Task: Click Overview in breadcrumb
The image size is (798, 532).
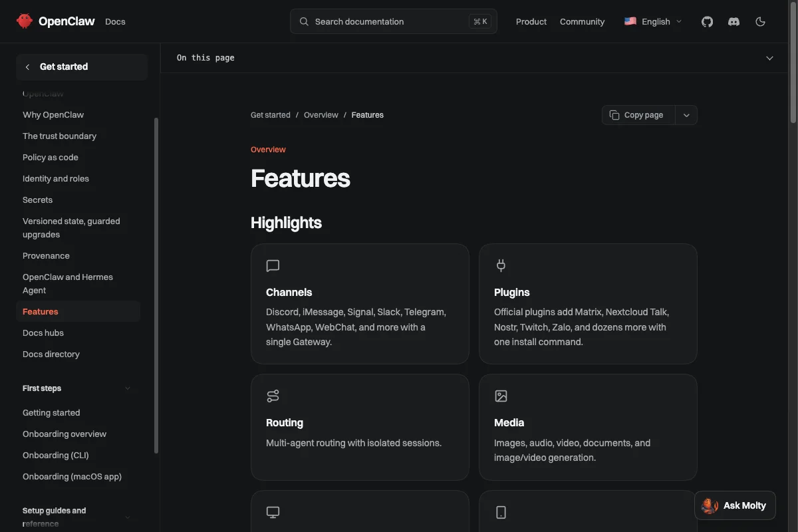Action: [321, 115]
